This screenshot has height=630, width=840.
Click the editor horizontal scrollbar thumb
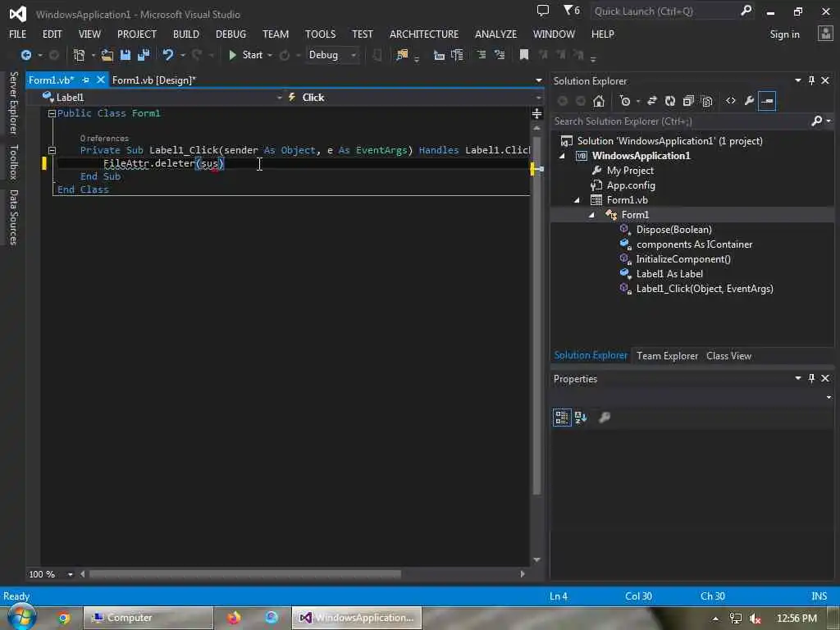point(244,574)
